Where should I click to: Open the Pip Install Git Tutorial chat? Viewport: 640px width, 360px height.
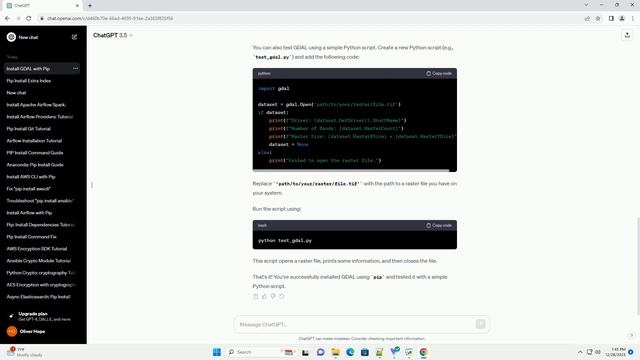click(x=42, y=129)
